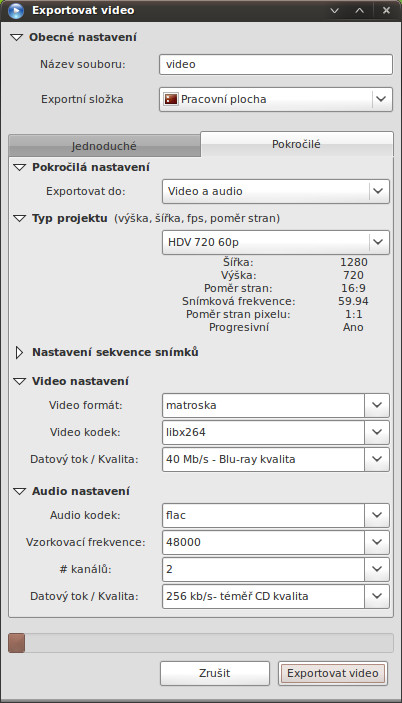This screenshot has height=703, width=402.
Task: Switch to the Jednoduché tab
Action: 104,146
